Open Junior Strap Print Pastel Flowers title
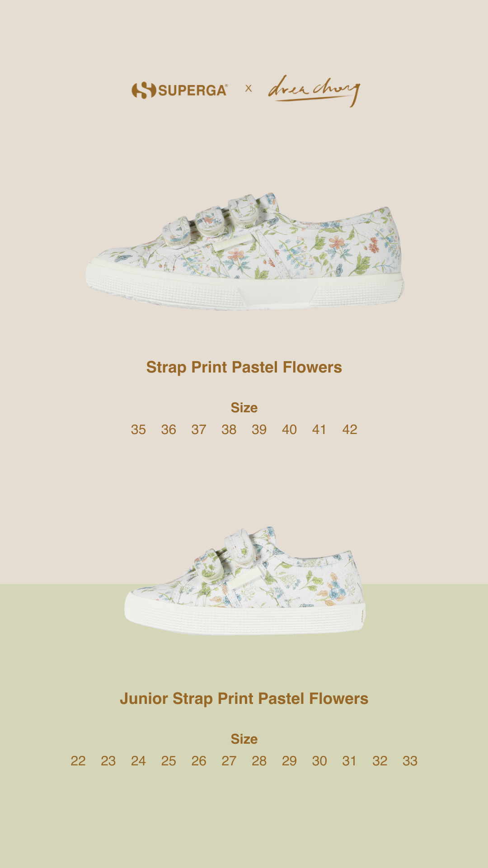The height and width of the screenshot is (868, 488). click(x=244, y=698)
